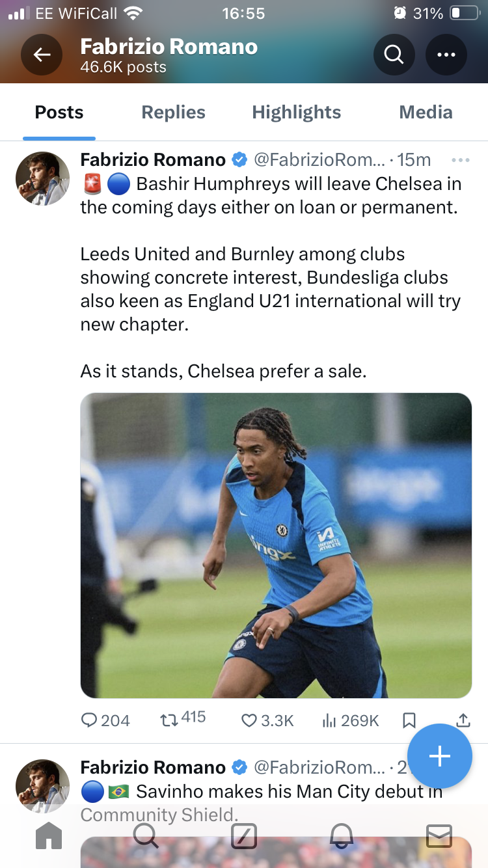
Task: Expand Bashir Humphreys post options menu
Action: click(460, 160)
